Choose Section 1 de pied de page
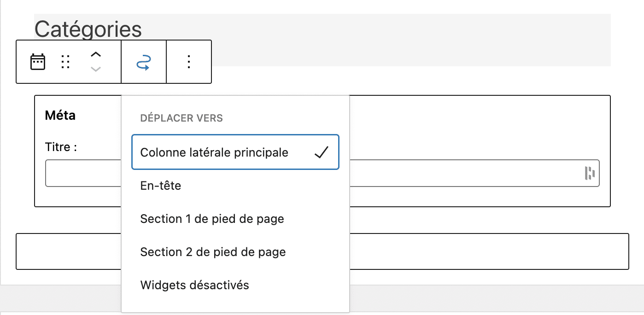 pyautogui.click(x=212, y=219)
